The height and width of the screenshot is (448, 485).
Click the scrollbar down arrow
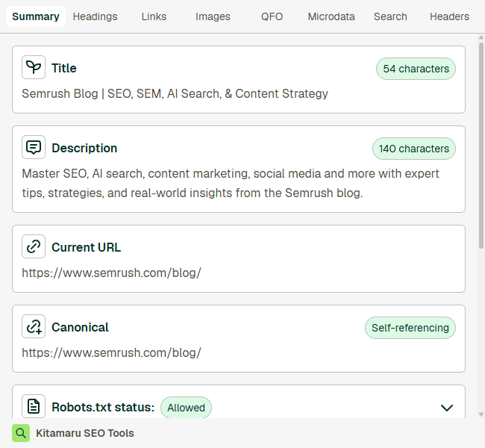tap(481, 414)
